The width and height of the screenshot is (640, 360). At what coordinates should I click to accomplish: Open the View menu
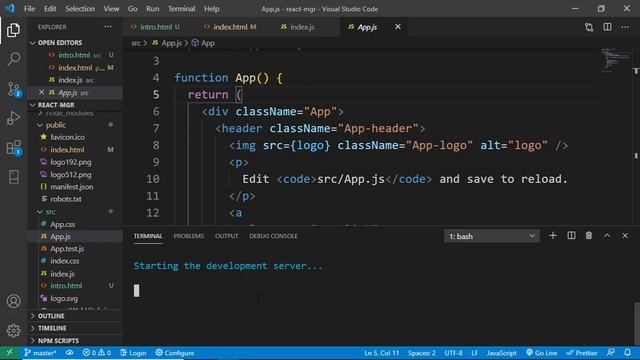(x=111, y=9)
